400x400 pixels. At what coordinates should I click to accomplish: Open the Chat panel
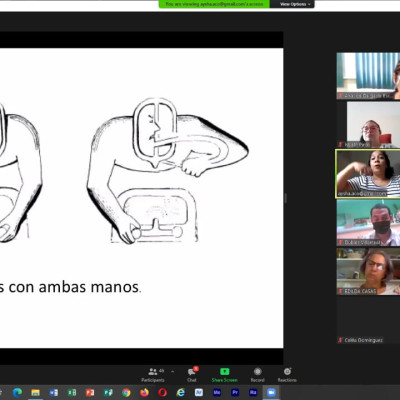[x=192, y=375]
